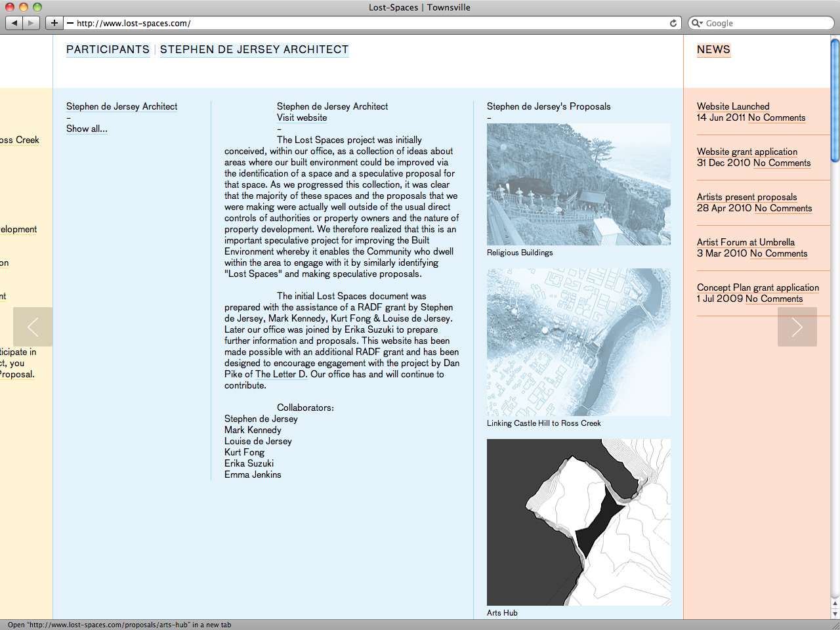The width and height of the screenshot is (840, 630).
Task: Show the previous panel with the left arrow
Action: click(33, 327)
